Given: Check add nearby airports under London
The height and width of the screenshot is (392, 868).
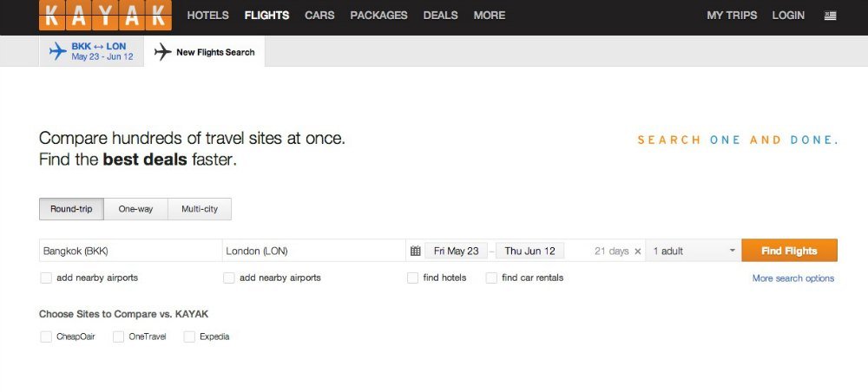Looking at the screenshot, I should coord(228,278).
